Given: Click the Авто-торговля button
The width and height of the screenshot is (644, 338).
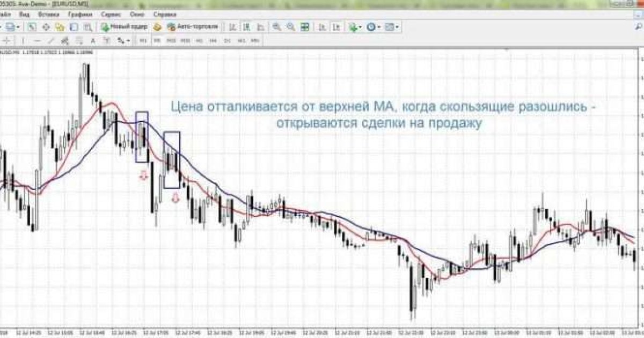Looking at the screenshot, I should (193, 27).
